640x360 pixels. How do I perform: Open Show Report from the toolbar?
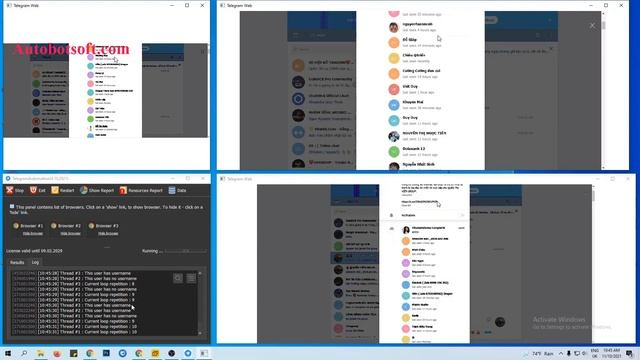point(97,190)
